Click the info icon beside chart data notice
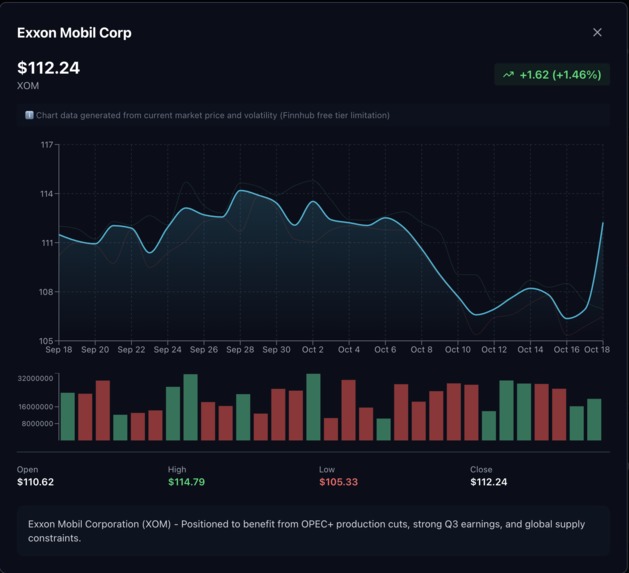This screenshot has height=573, width=629. 29,115
